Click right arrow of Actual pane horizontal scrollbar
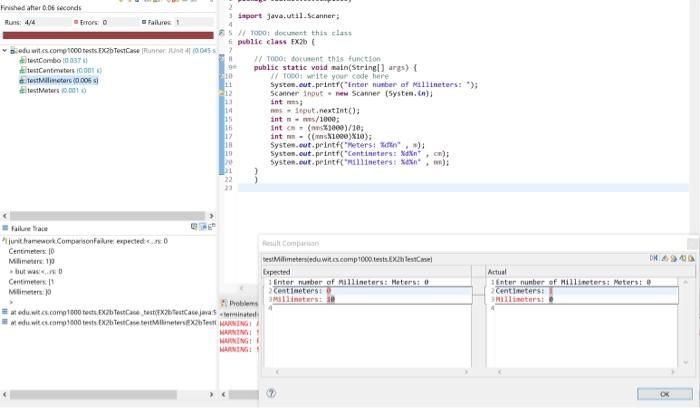The image size is (700, 408). point(672,371)
